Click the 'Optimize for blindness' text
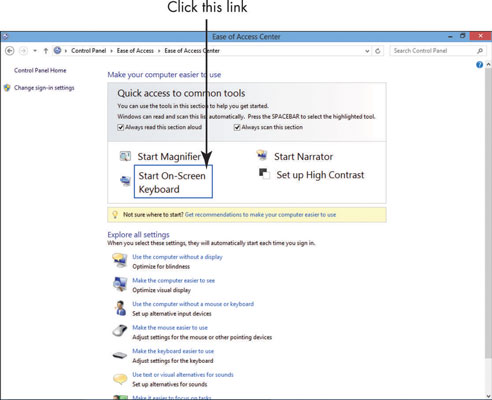 pyautogui.click(x=161, y=267)
